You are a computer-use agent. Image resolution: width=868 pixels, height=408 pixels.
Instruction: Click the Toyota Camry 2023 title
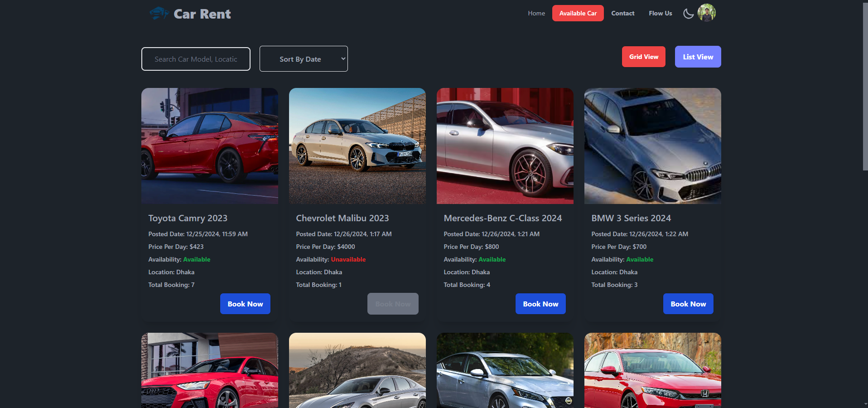188,218
